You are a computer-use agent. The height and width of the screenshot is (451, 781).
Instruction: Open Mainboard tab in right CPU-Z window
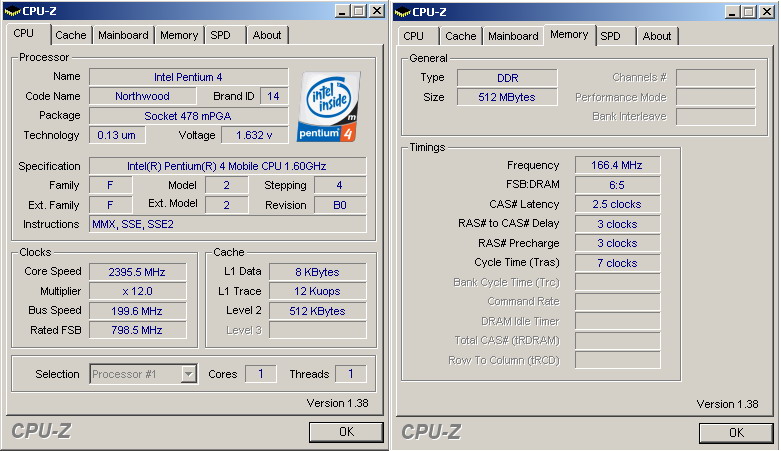pos(513,36)
